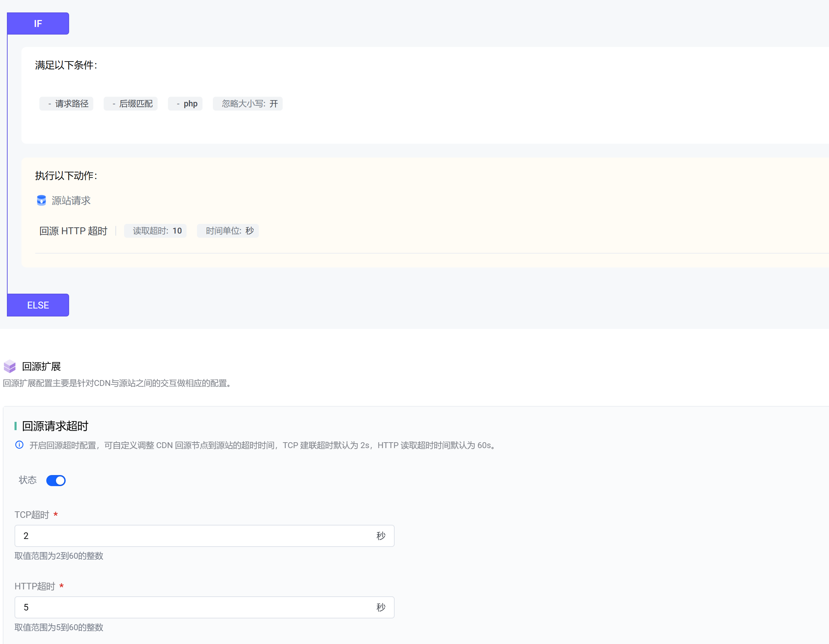Click the 秒 unit in TCP超时 field

click(381, 536)
